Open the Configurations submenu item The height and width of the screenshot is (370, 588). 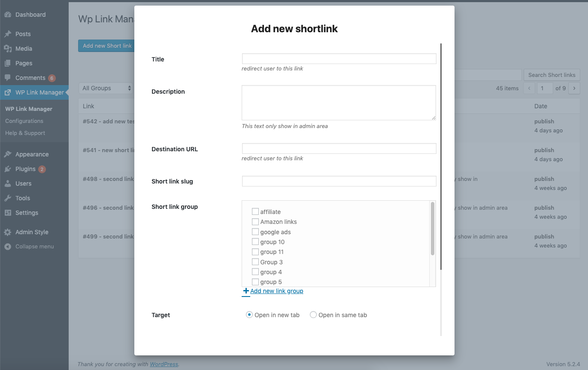pyautogui.click(x=24, y=121)
